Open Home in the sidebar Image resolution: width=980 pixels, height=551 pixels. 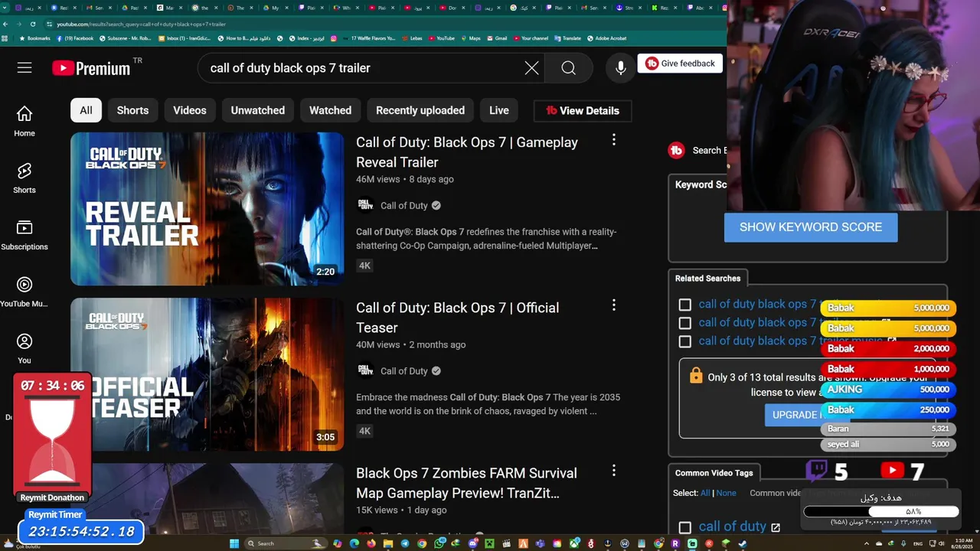(24, 121)
